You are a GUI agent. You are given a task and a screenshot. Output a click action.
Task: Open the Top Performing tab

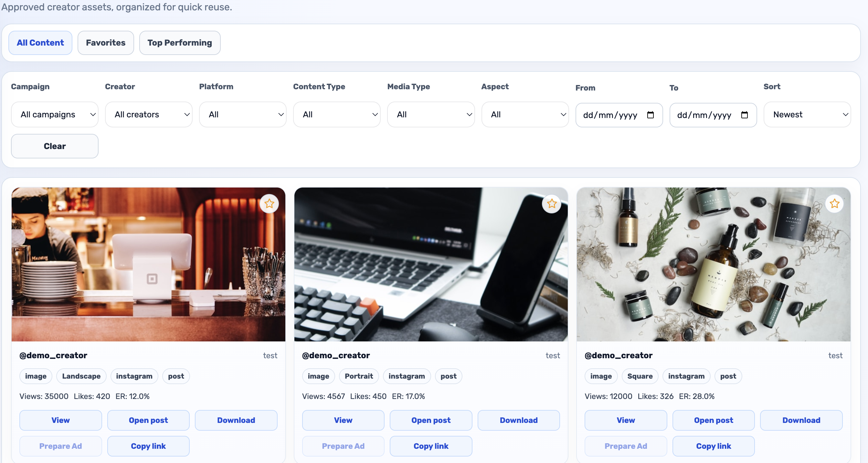180,42
